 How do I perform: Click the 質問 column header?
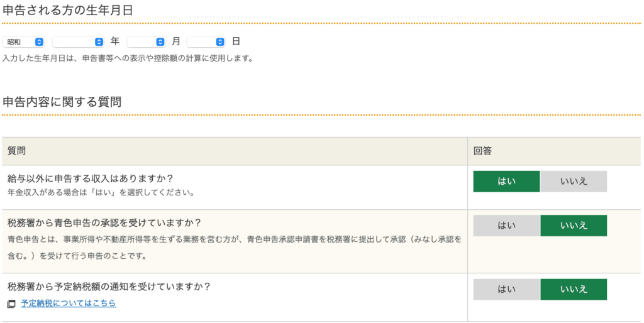[x=16, y=151]
